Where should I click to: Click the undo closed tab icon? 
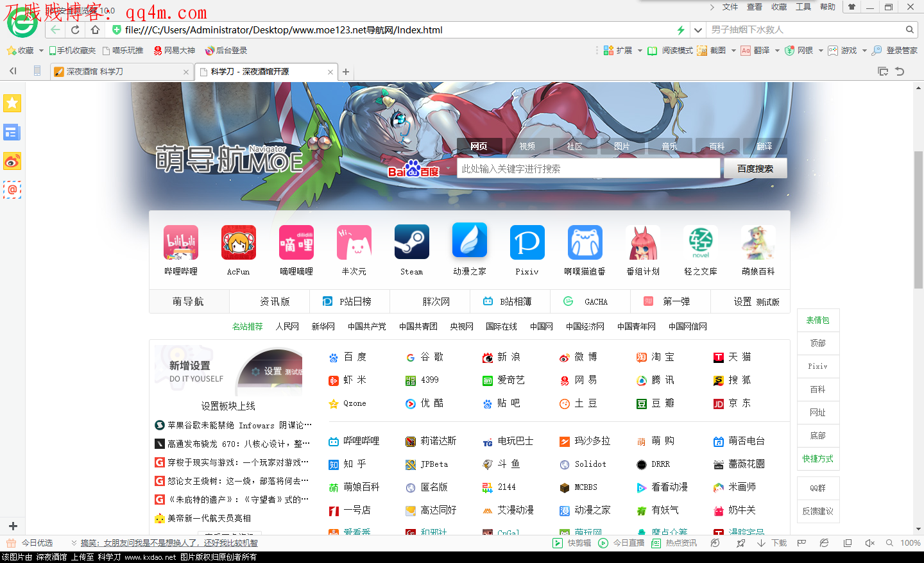pos(900,71)
